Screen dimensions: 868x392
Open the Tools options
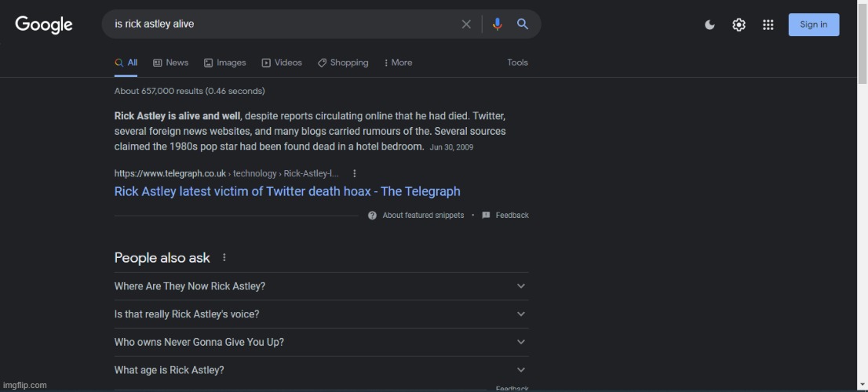518,63
